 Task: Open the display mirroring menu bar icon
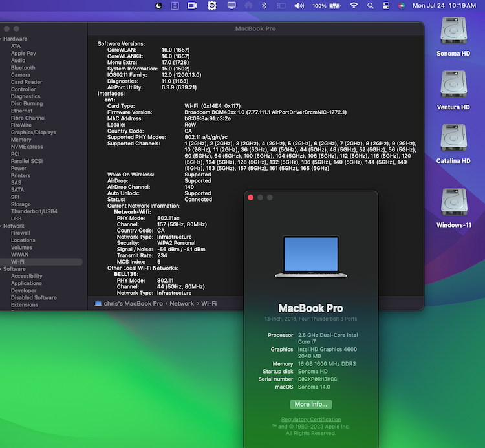[232, 6]
